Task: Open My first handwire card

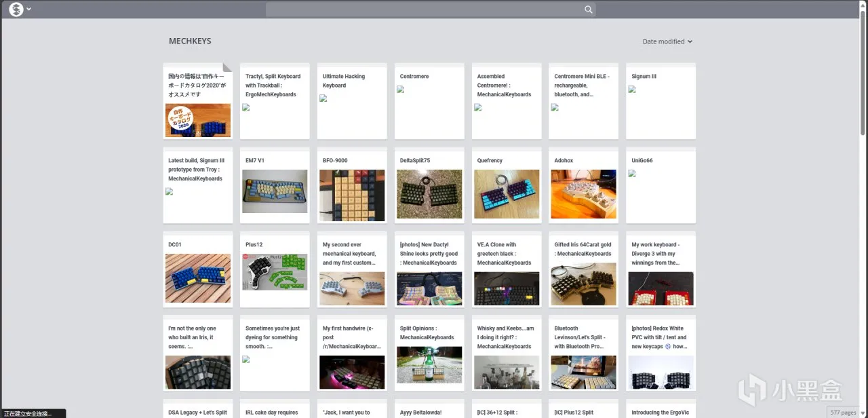Action: pos(352,354)
